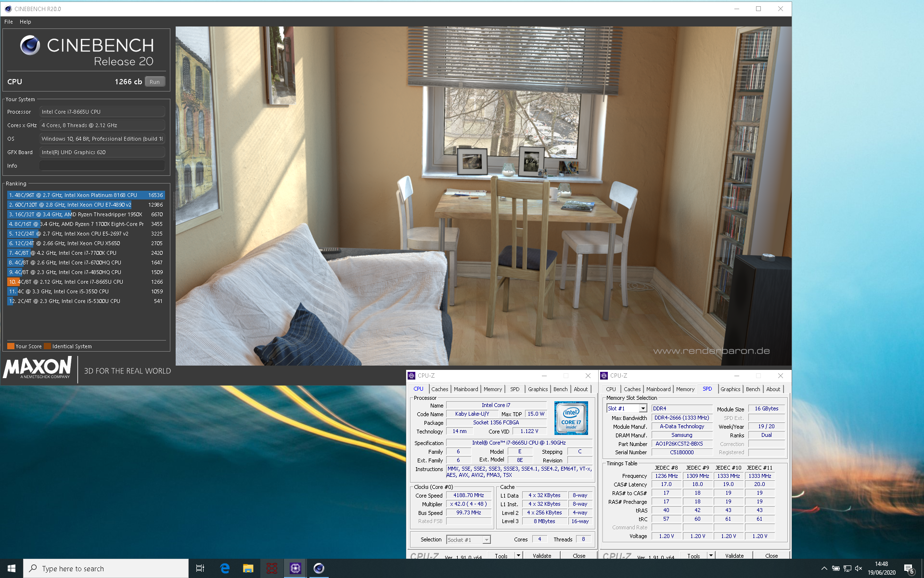Image resolution: width=924 pixels, height=578 pixels.
Task: Maximize the Cinebench window
Action: (758, 9)
